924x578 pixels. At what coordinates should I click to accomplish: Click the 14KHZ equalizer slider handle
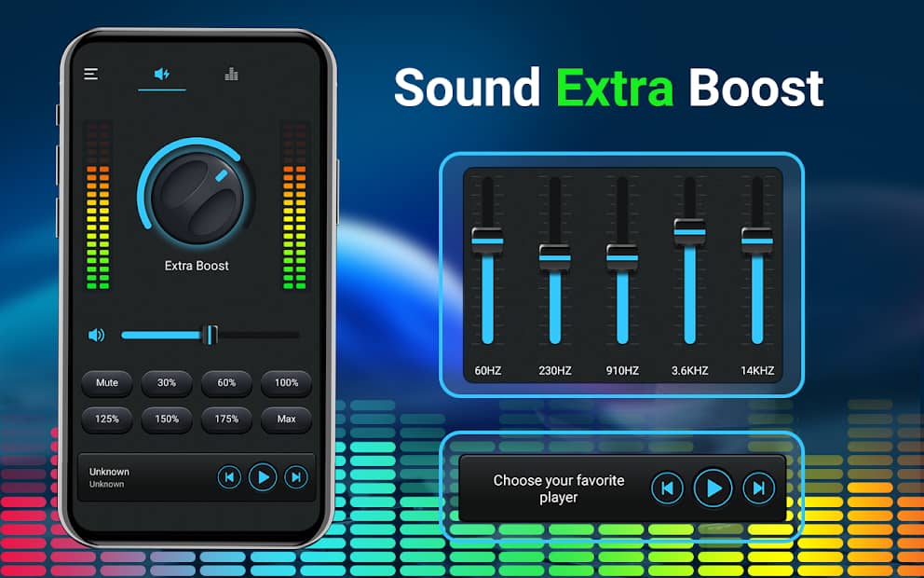tap(757, 241)
